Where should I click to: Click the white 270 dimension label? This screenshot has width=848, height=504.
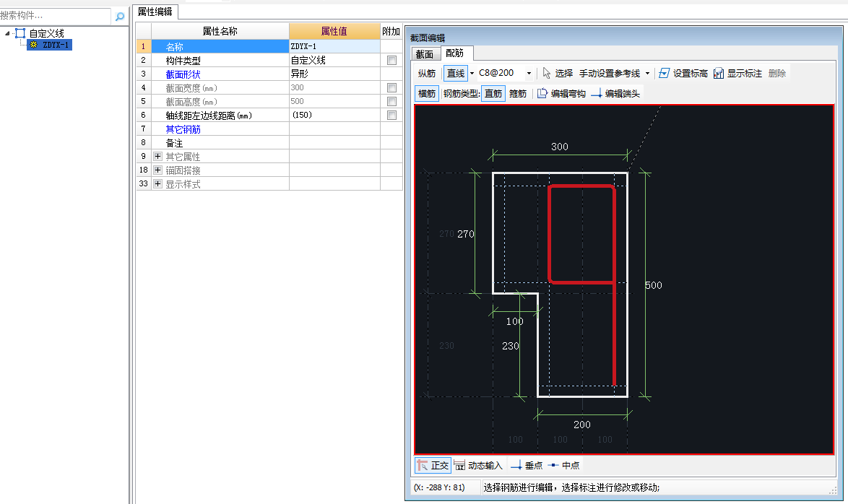[x=466, y=234]
